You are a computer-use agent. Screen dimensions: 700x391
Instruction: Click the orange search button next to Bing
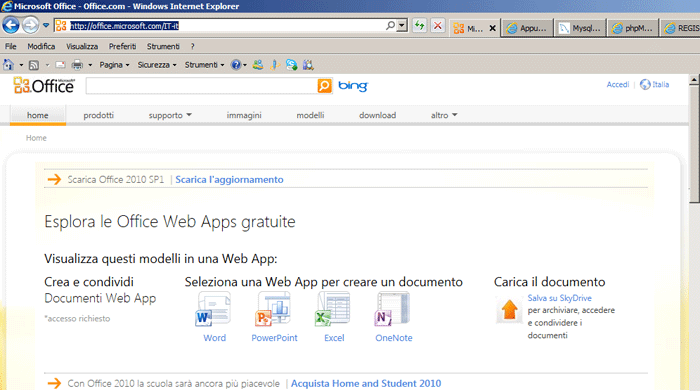point(325,86)
